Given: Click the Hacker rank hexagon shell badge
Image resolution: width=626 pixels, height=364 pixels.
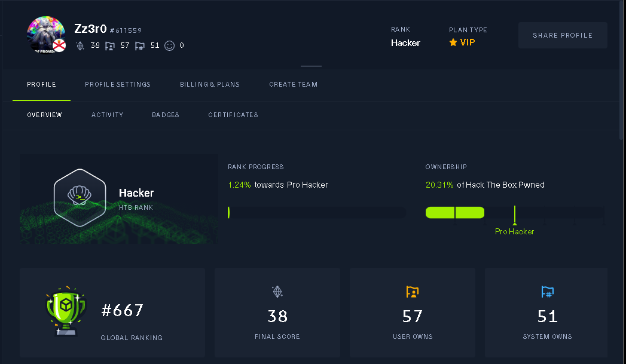Looking at the screenshot, I should 80,198.
